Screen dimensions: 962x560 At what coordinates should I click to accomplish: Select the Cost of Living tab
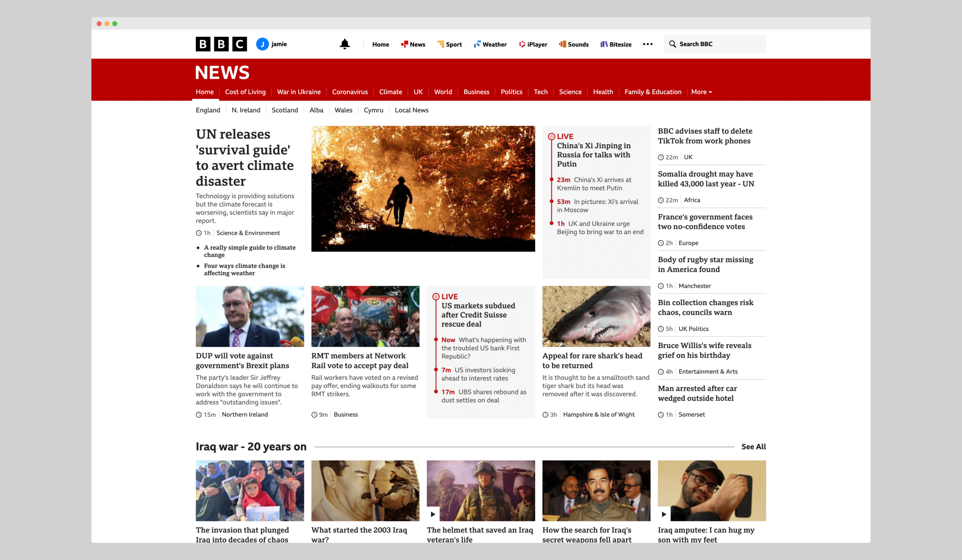pos(245,92)
